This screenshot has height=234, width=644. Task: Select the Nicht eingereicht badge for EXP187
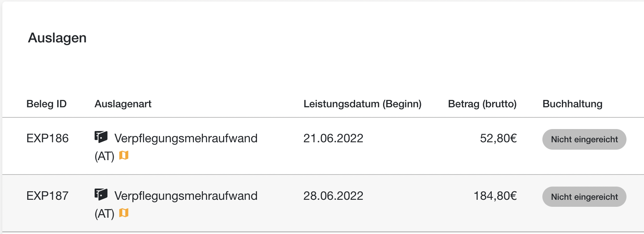[x=584, y=197]
